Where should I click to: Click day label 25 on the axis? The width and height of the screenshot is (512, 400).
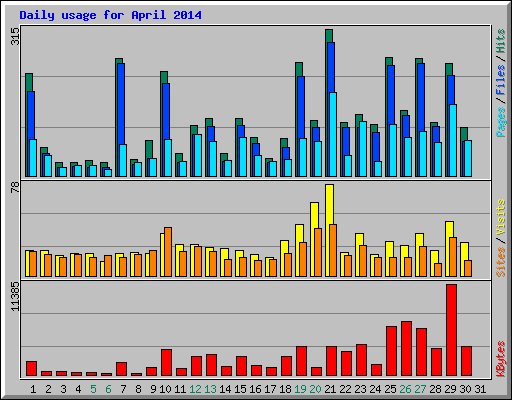[390, 389]
